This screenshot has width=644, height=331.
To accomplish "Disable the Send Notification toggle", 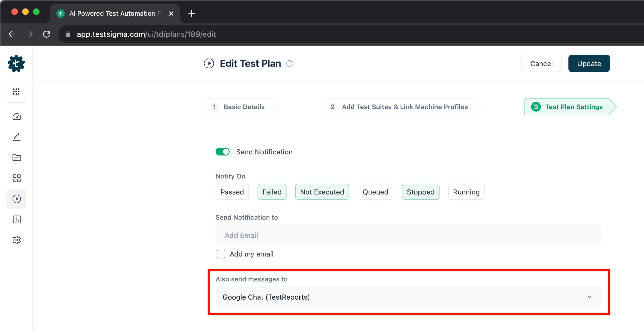I will pyautogui.click(x=223, y=152).
